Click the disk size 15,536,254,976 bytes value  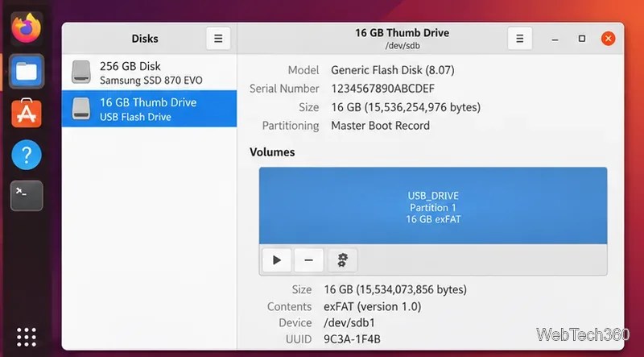406,108
